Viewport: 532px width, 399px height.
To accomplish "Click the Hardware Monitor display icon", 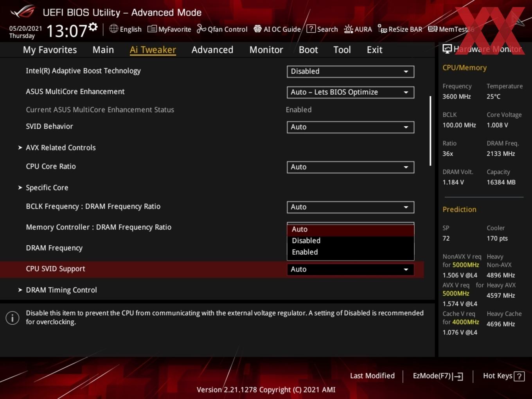I will pyautogui.click(x=447, y=49).
